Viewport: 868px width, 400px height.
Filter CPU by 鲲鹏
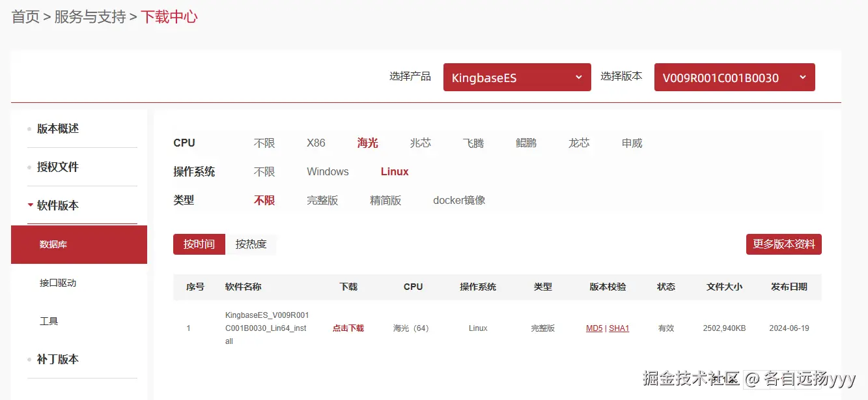click(526, 143)
